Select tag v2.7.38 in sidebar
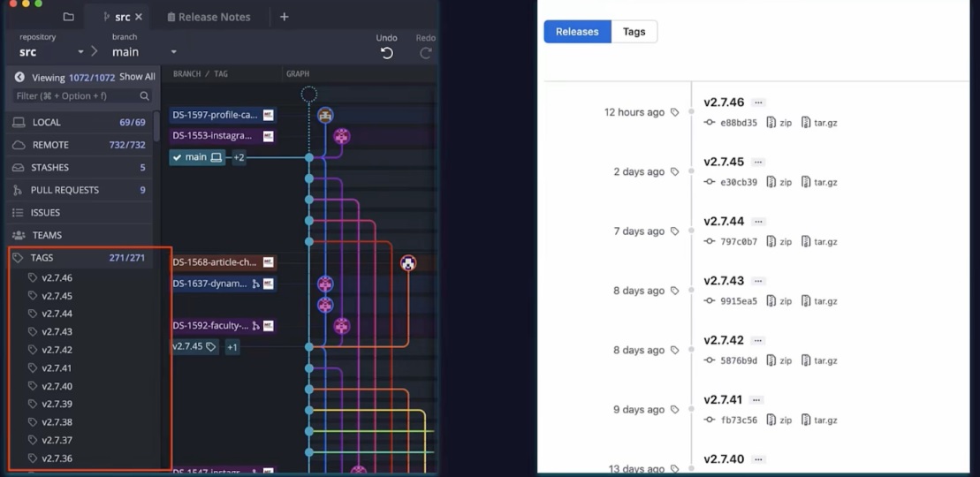This screenshot has width=980, height=477. tap(57, 422)
